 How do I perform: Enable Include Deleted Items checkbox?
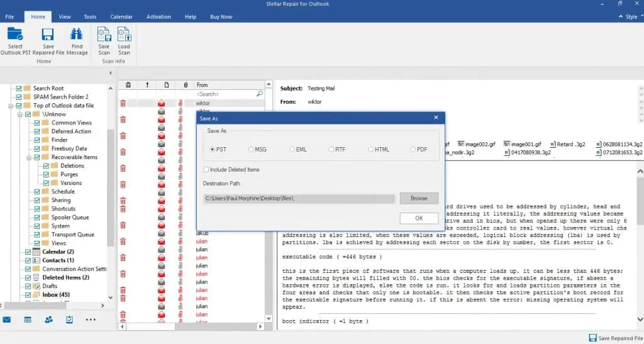(206, 170)
